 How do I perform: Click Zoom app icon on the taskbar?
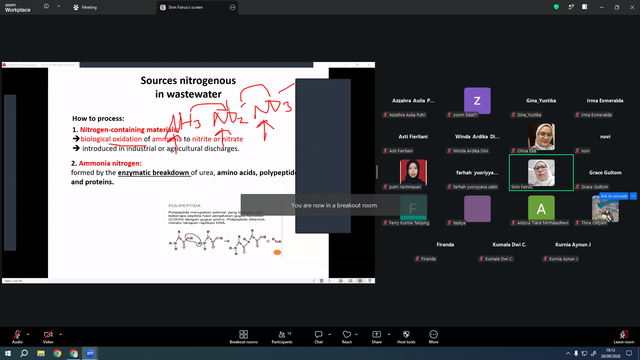(x=90, y=353)
